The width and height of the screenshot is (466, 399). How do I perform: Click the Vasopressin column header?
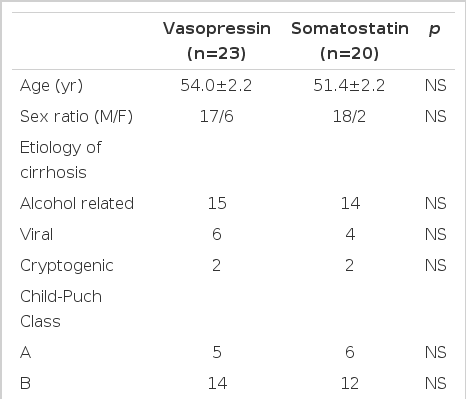click(x=217, y=41)
